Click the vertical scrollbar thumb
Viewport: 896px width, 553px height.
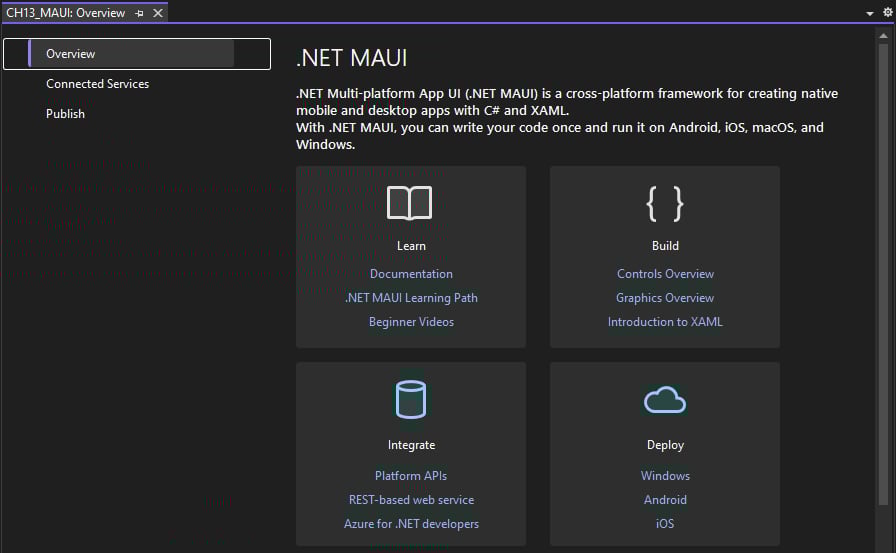point(883,274)
